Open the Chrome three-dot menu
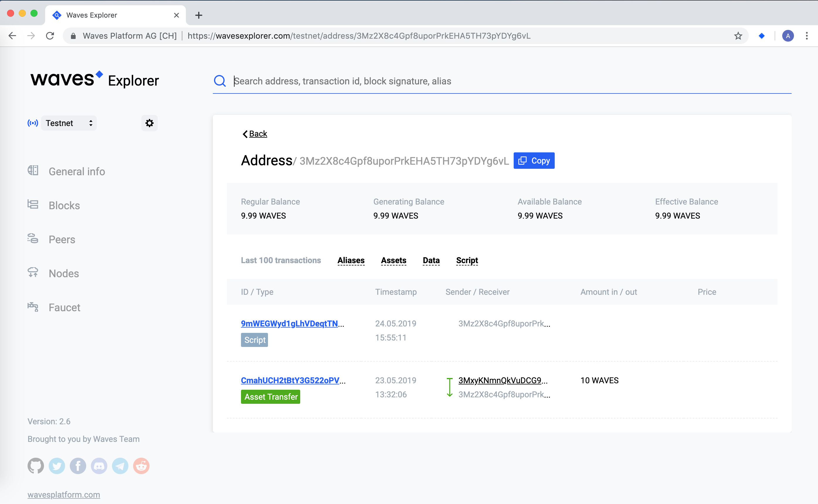Screen dimensions: 818x504 click(x=807, y=36)
